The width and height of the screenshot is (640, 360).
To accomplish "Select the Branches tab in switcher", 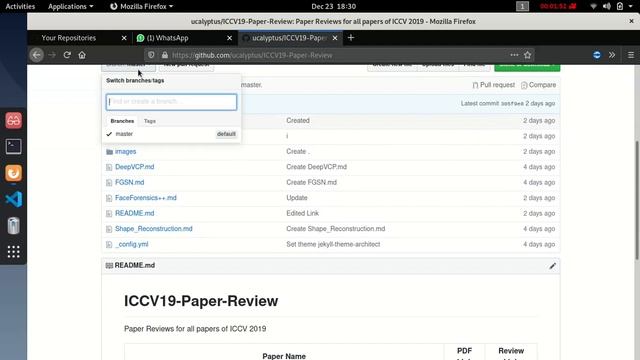I will click(x=122, y=121).
